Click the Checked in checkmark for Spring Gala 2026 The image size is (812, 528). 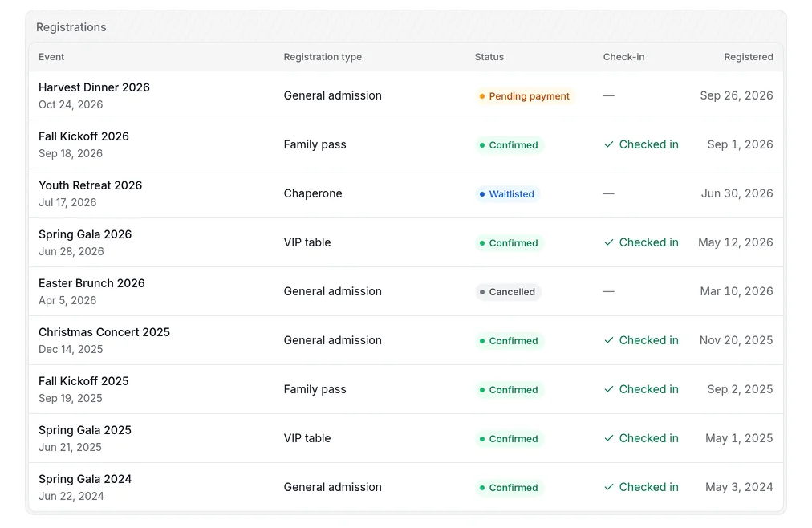(x=609, y=242)
